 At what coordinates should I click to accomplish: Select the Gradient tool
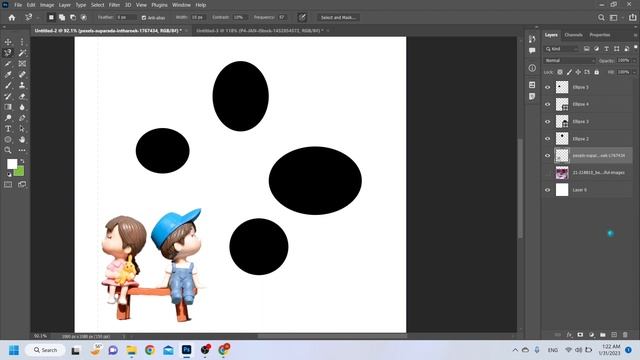click(x=8, y=107)
